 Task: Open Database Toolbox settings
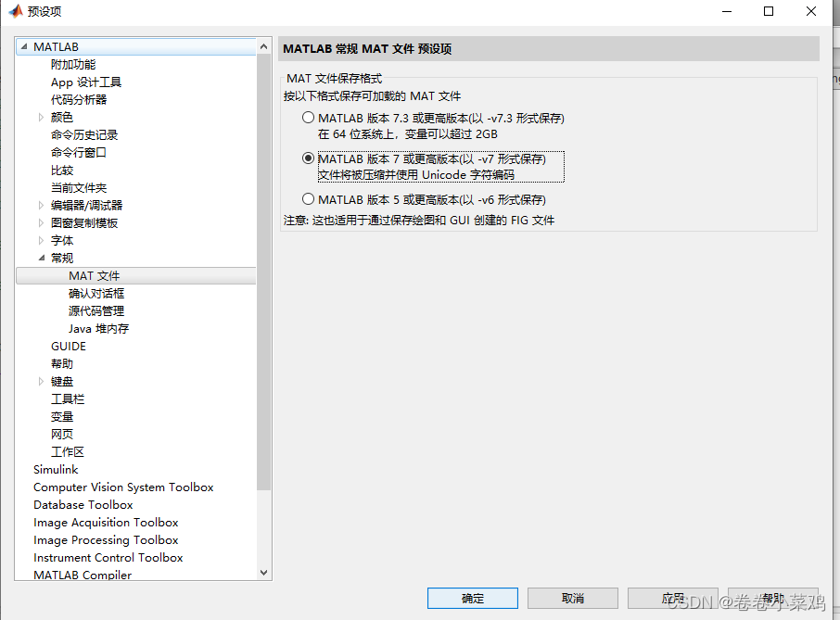coord(83,504)
